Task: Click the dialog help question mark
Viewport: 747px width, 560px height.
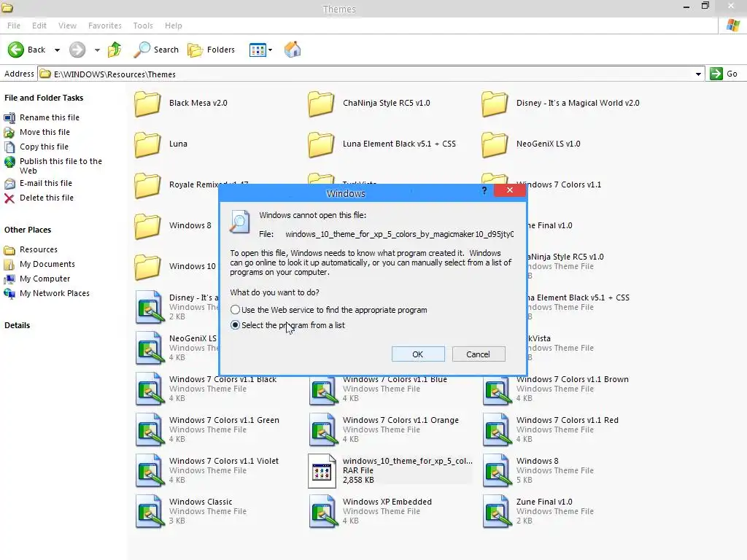Action: [x=484, y=190]
